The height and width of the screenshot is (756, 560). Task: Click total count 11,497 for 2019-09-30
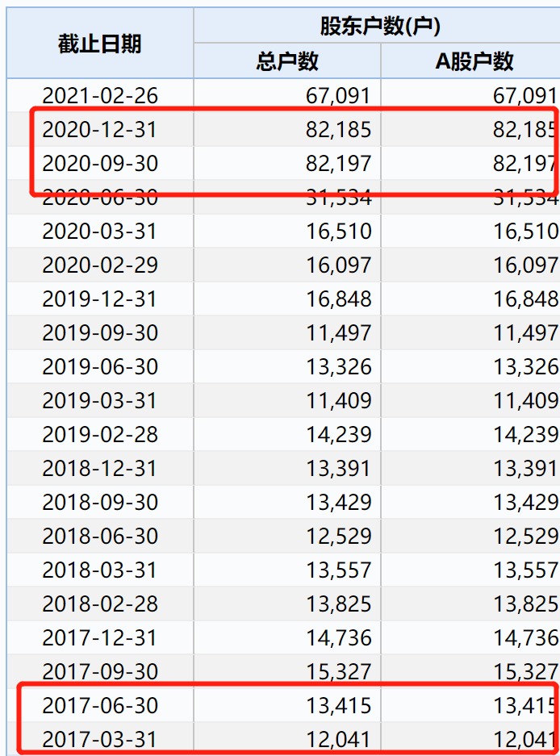pos(339,332)
